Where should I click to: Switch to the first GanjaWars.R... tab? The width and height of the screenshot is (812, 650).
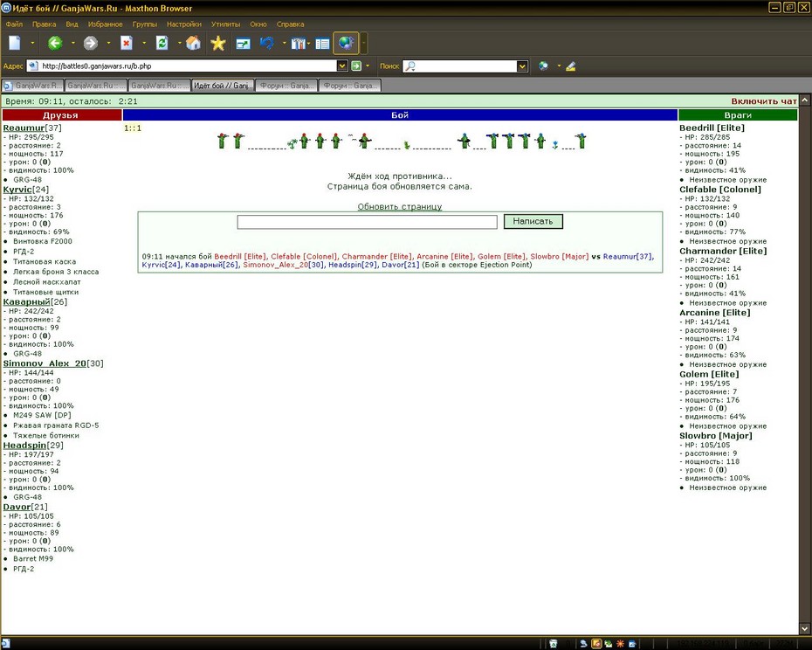(x=32, y=86)
